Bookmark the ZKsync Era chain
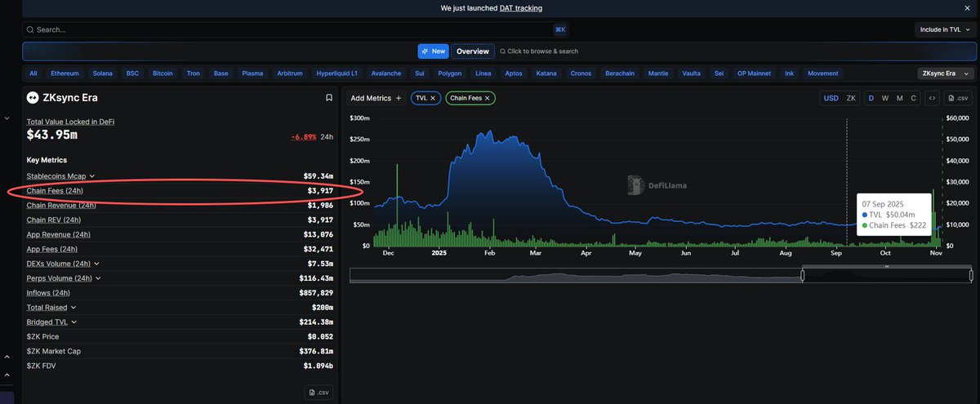The height and width of the screenshot is (404, 980). [329, 98]
